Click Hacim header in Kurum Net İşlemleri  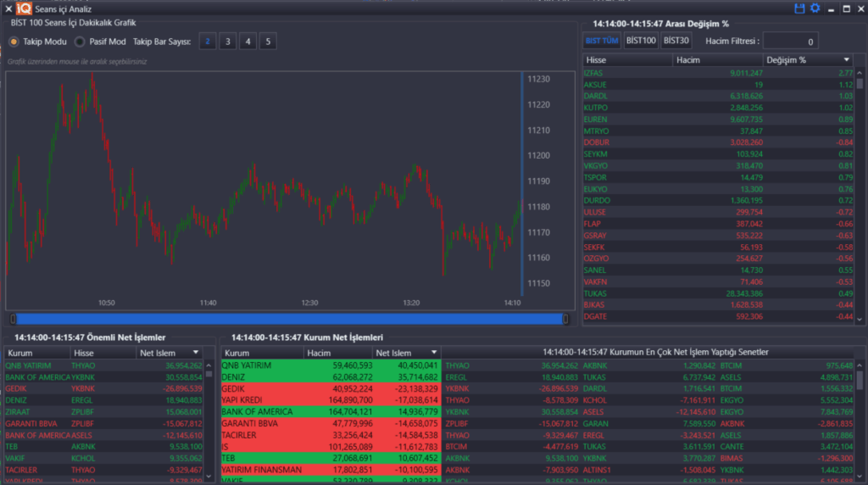[x=337, y=353]
